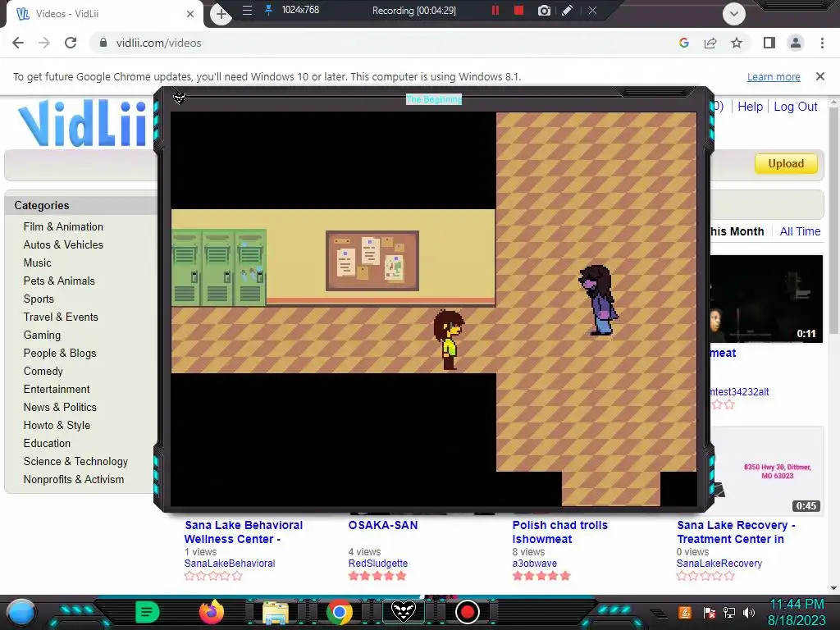Viewport: 840px width, 630px height.
Task: Click the game window heart icon
Action: coord(179,98)
